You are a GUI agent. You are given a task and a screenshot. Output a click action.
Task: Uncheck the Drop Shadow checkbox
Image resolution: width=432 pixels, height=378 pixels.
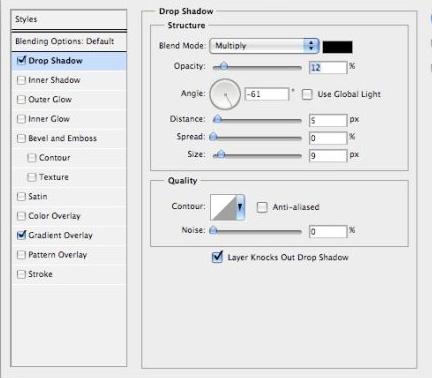(21, 60)
